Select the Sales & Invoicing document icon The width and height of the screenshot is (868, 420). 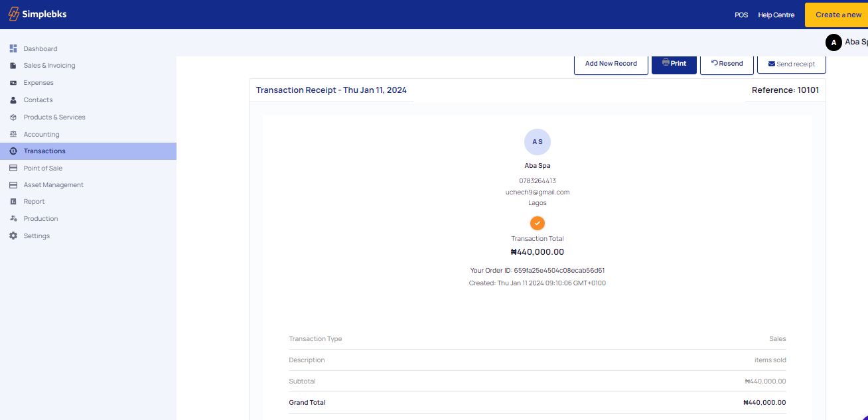(13, 66)
